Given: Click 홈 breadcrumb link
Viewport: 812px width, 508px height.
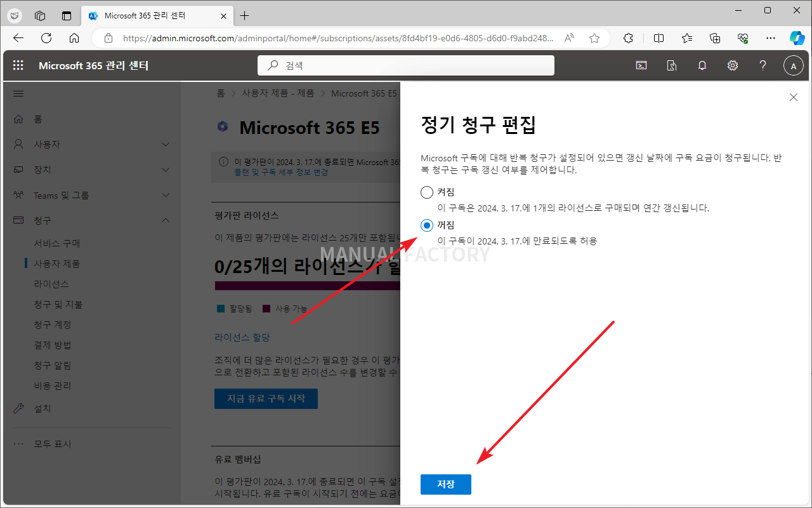Looking at the screenshot, I should [x=221, y=93].
